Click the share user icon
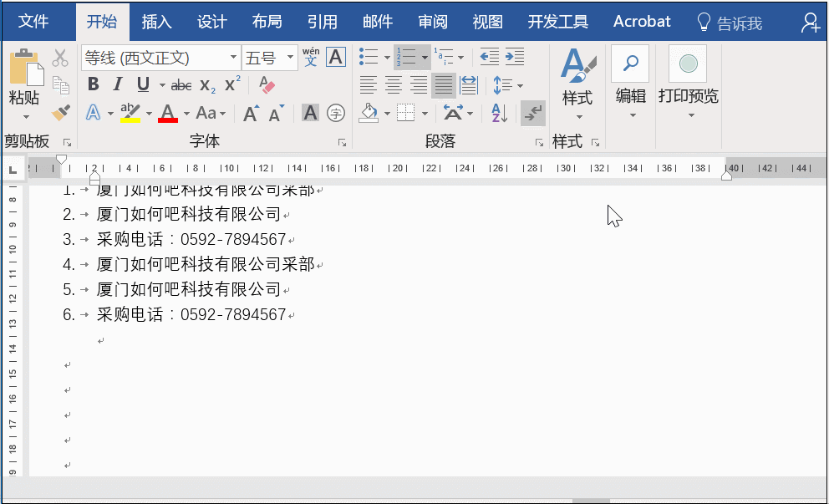The width and height of the screenshot is (829, 504). click(810, 23)
